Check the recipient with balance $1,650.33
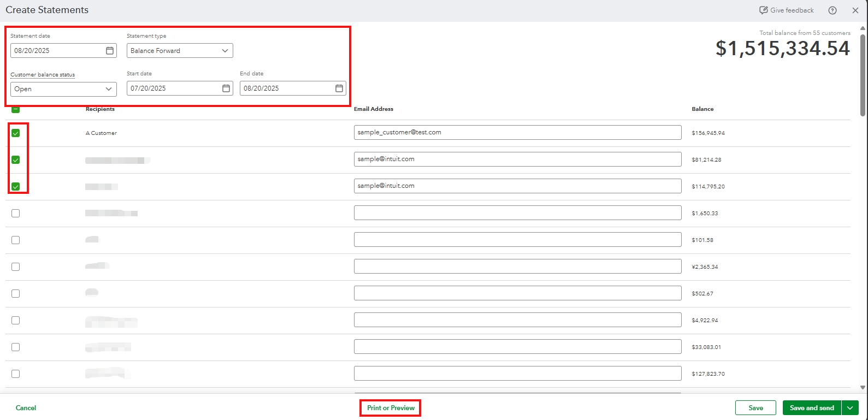This screenshot has width=868, height=420. pos(16,214)
